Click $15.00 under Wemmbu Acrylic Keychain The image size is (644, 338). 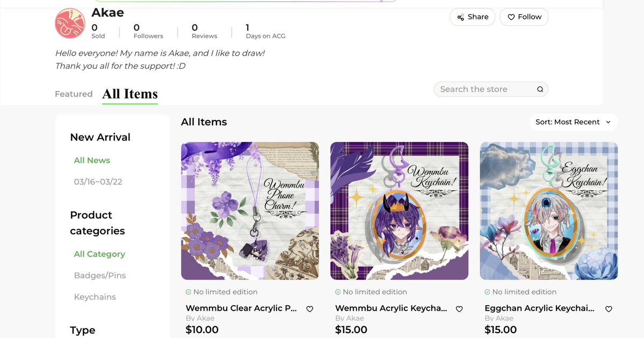click(351, 330)
